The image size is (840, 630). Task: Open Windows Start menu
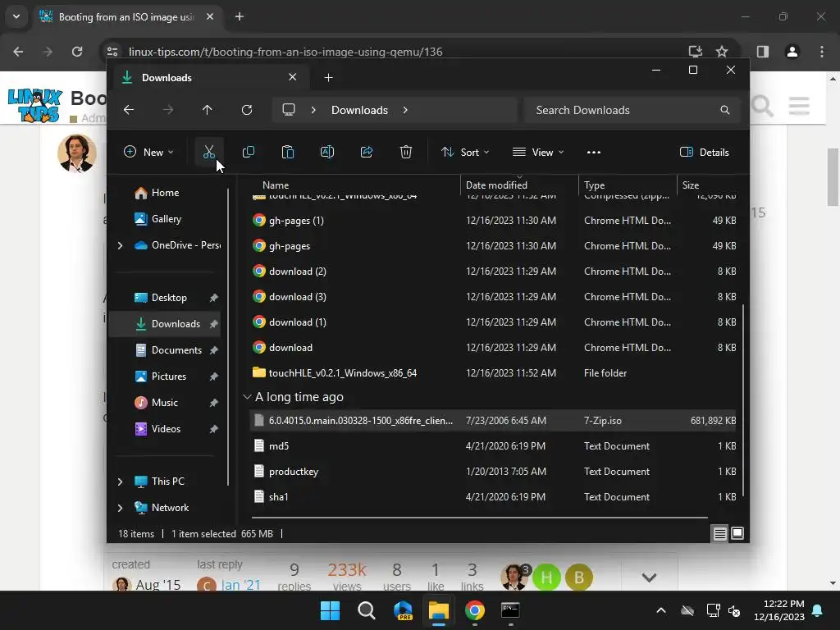click(330, 610)
